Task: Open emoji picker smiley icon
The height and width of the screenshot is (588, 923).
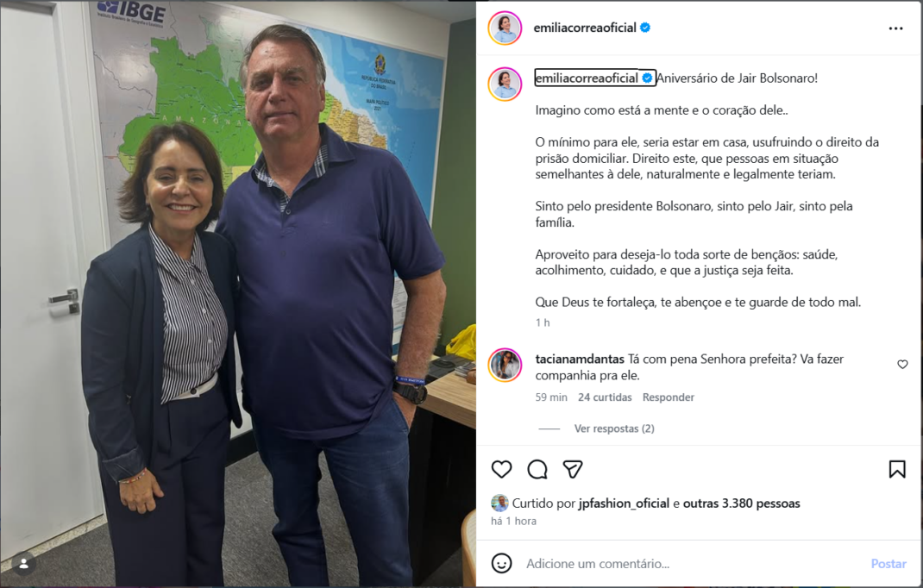Action: click(501, 563)
